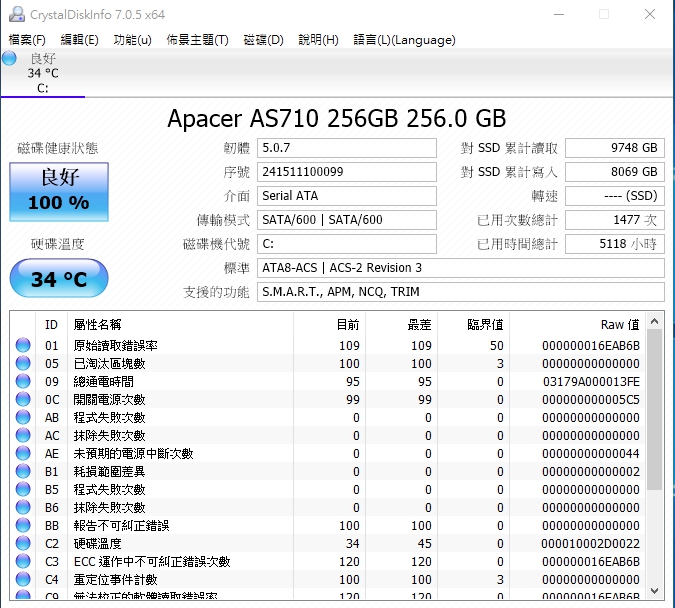Click the 良好 100% health status button
Image resolution: width=675 pixels, height=608 pixels.
tap(58, 191)
